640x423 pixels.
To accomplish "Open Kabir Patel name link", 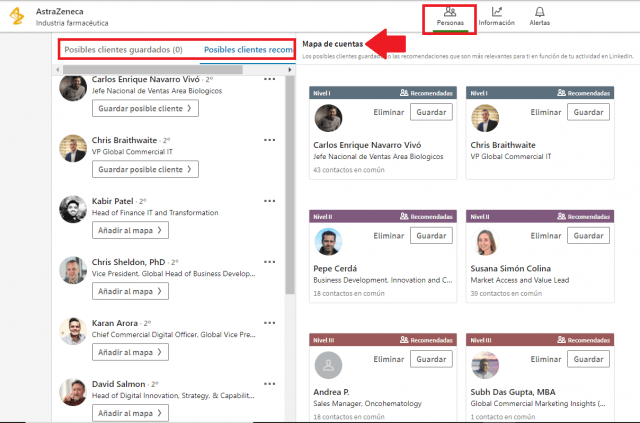I will click(113, 201).
